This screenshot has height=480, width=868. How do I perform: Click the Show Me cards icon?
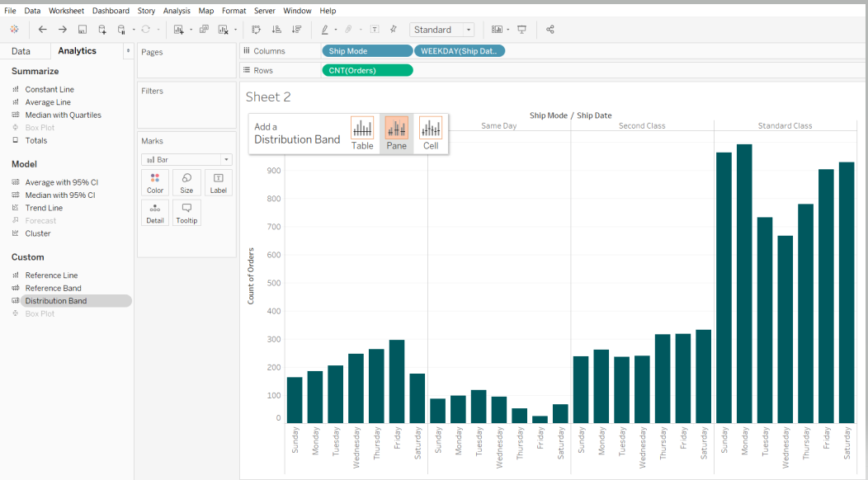tap(497, 30)
